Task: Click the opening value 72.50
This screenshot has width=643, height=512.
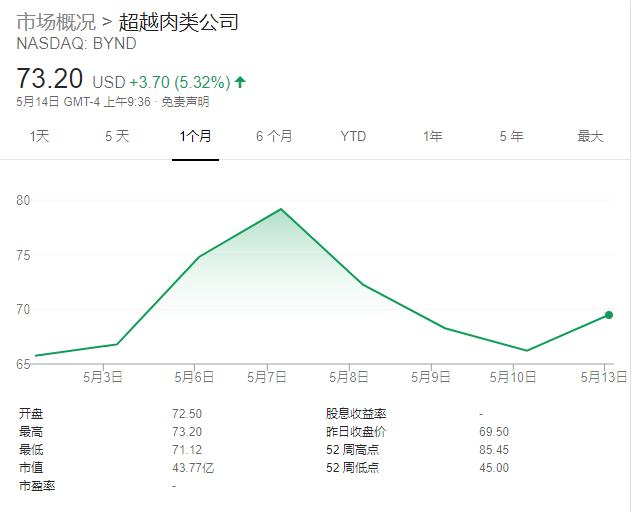Action: pos(187,414)
